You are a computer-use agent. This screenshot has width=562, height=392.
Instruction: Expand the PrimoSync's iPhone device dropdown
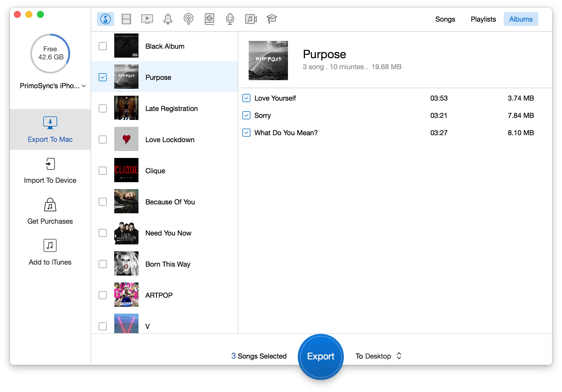53,86
